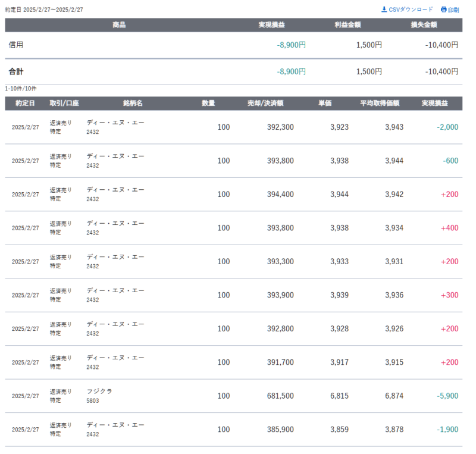Viewport: 476px width, 454px height.
Task: Select the 信用 product row label
Action: pos(16,45)
